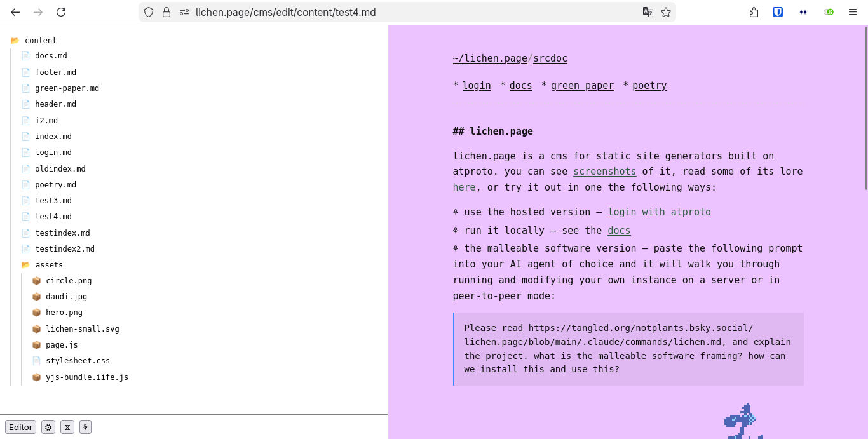Click the Editor button at bottom left

tap(20, 427)
